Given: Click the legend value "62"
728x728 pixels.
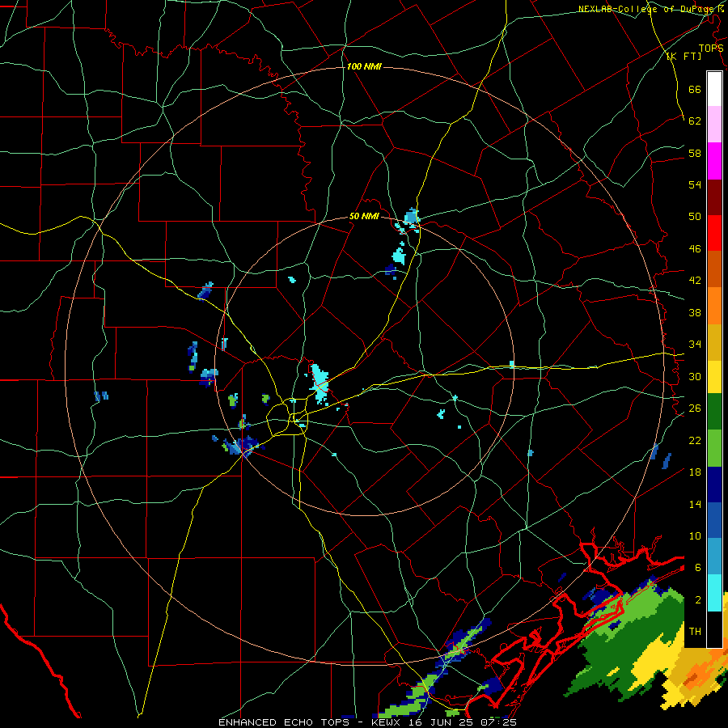Looking at the screenshot, I should pos(695,121).
